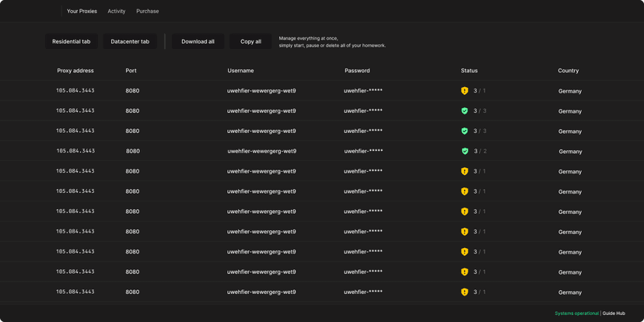Open the Purchase tab
The image size is (644, 322).
[147, 12]
